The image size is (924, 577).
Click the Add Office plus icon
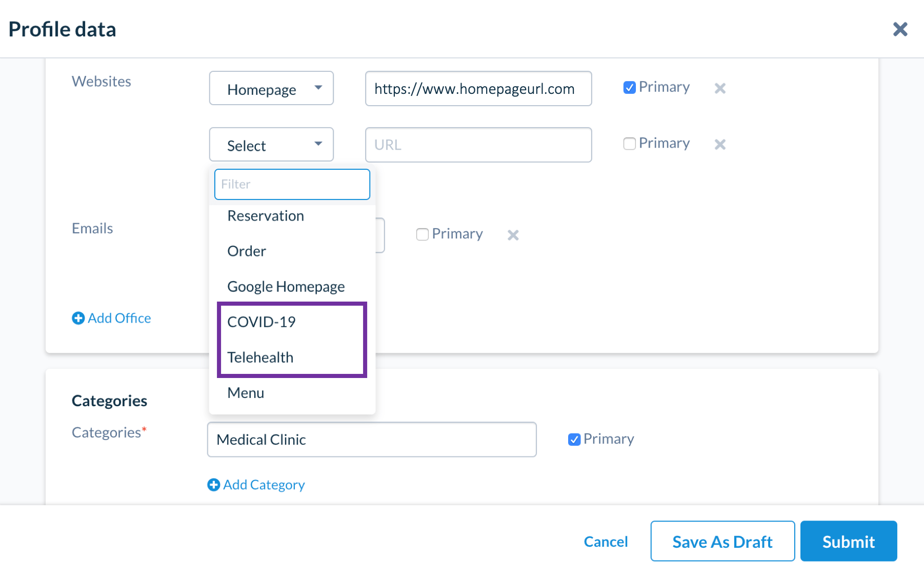coord(78,318)
